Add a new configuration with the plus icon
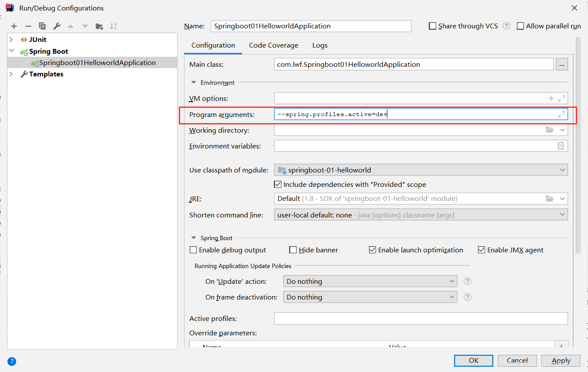Viewport: 588px width, 372px height. click(x=14, y=26)
